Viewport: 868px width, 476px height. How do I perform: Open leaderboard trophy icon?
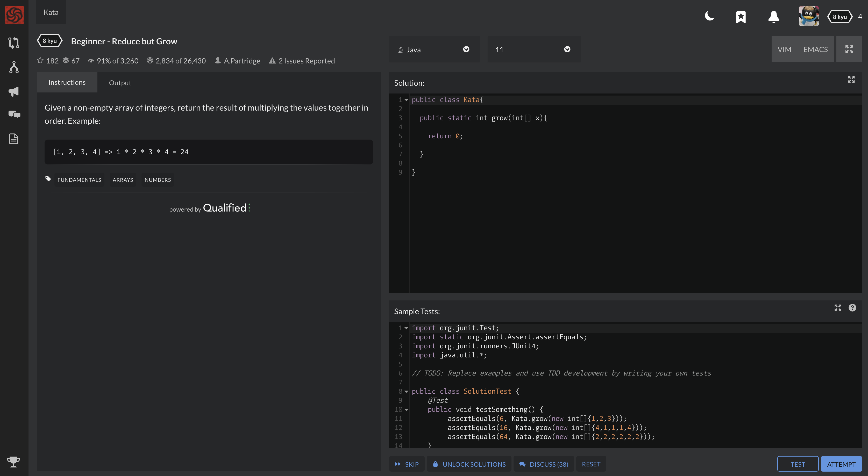tap(13, 461)
